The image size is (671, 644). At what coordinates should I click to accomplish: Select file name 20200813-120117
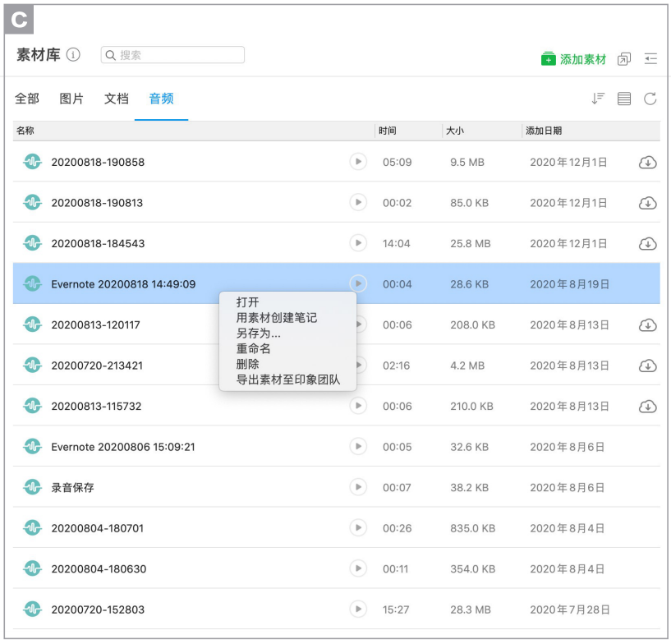[95, 324]
